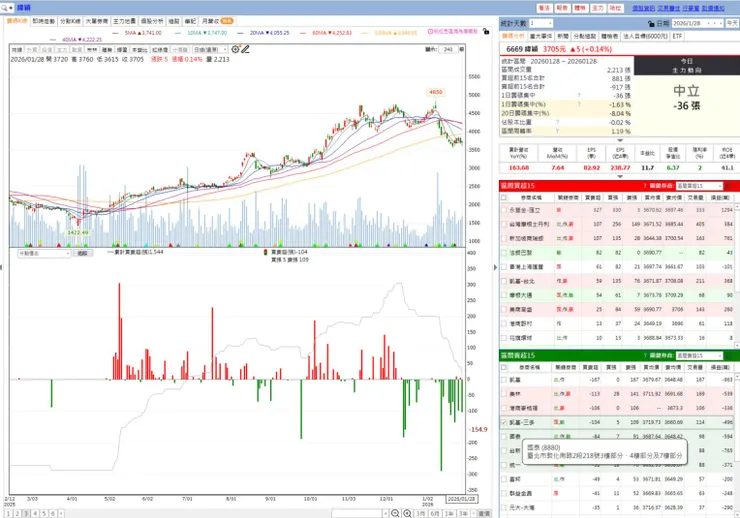Toggle lock icon next to 日期 label
Screen dimensions: 740x518
click(651, 23)
